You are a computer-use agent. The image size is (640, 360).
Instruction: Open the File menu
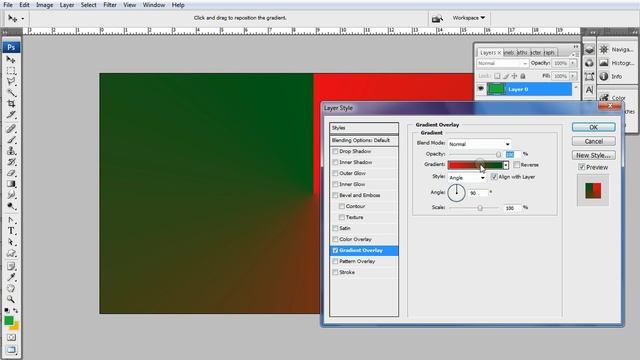point(8,5)
